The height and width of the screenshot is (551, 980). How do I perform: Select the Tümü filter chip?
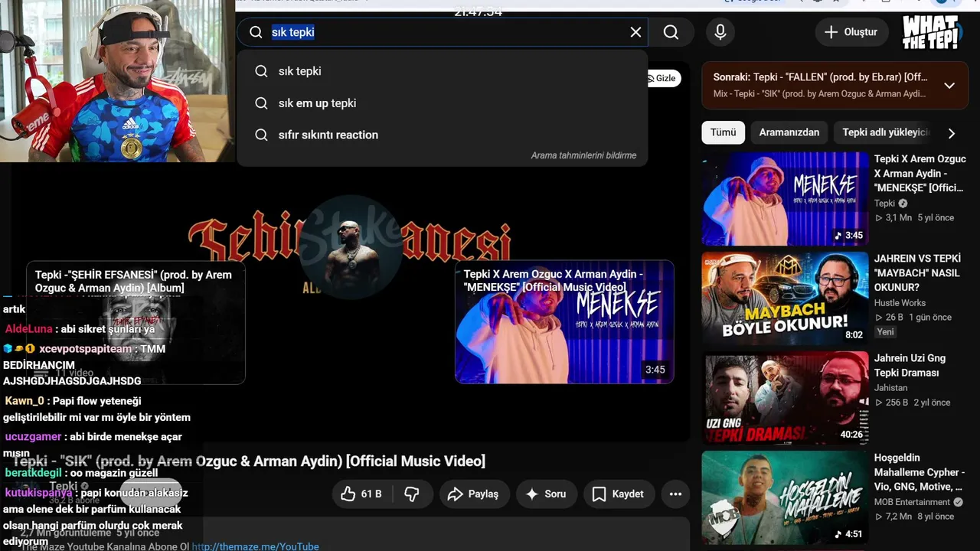pos(723,132)
